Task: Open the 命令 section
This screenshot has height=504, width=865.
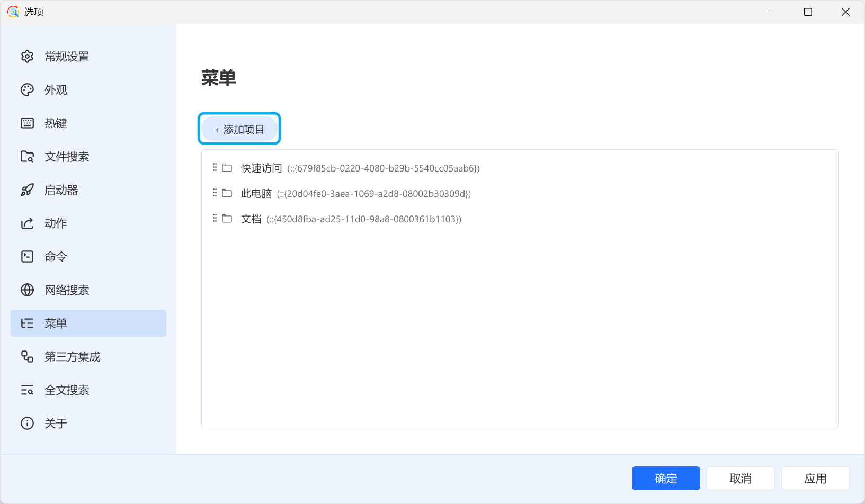Action: pos(88,257)
